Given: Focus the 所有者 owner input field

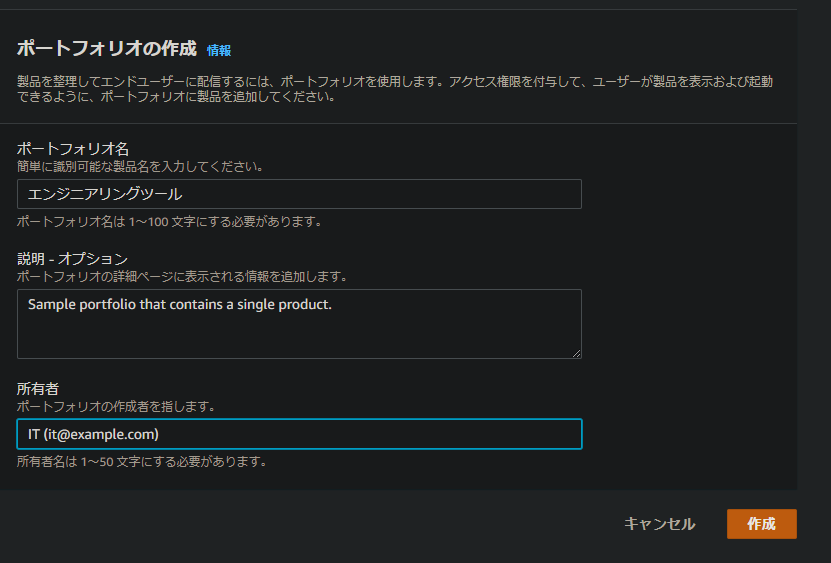Looking at the screenshot, I should 299,434.
